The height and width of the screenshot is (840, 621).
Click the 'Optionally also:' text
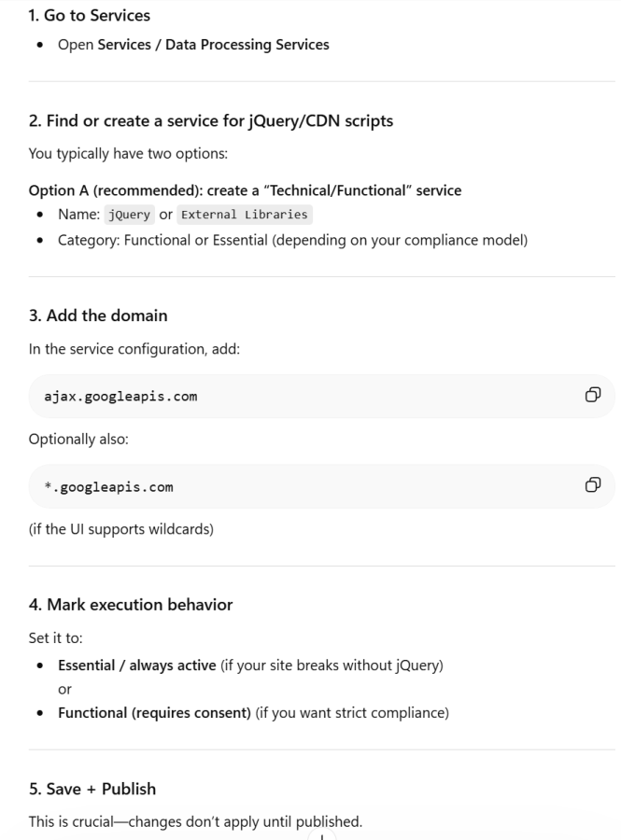click(78, 440)
